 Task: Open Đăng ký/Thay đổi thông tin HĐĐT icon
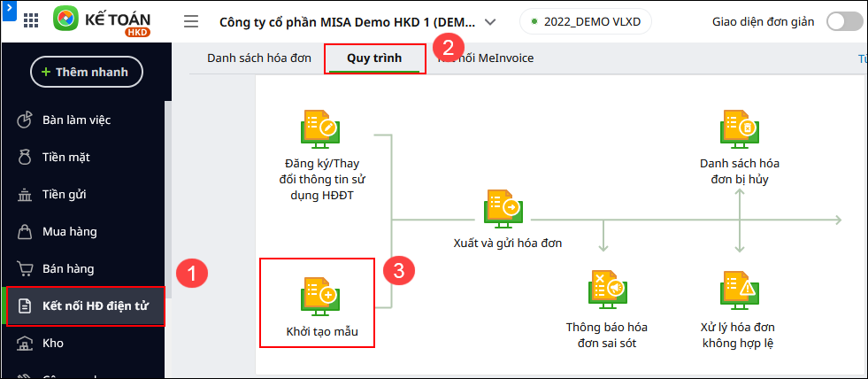[x=320, y=128]
